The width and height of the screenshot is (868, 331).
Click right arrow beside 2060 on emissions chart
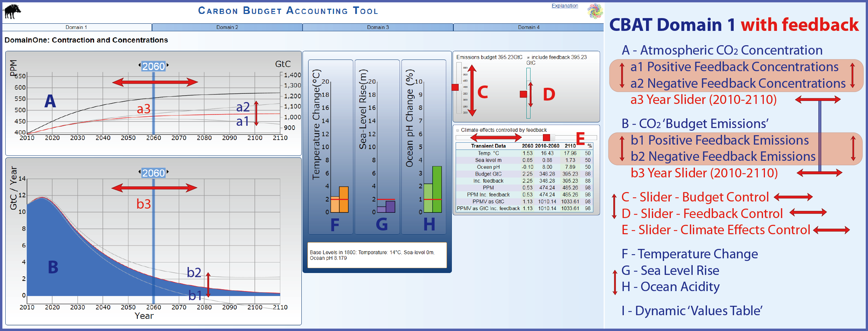(x=168, y=172)
